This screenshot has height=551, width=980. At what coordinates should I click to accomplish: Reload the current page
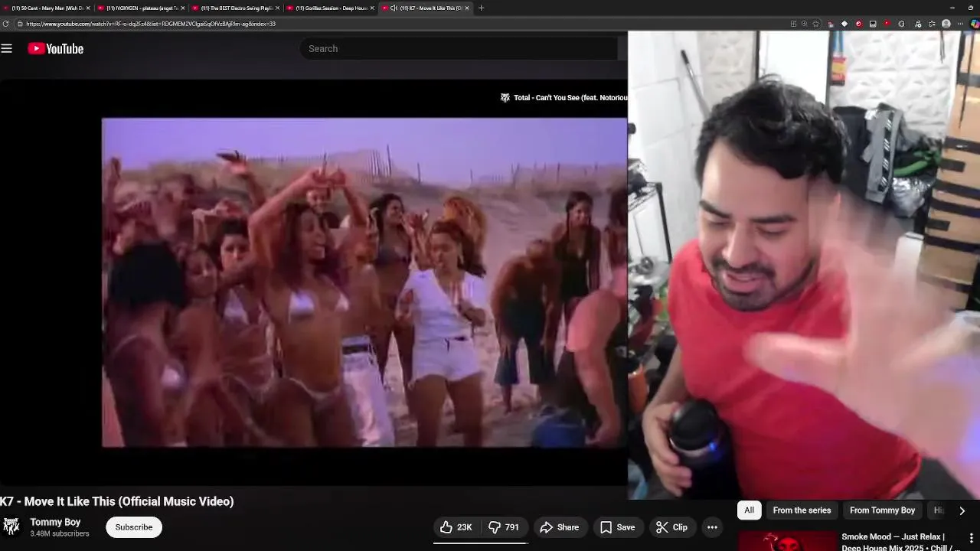(6, 24)
